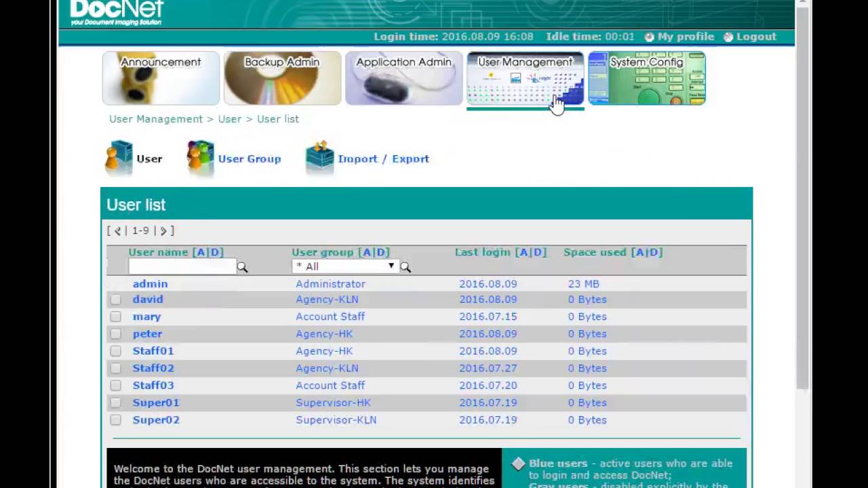The width and height of the screenshot is (868, 488).
Task: Open the Announcement tab
Action: click(161, 78)
